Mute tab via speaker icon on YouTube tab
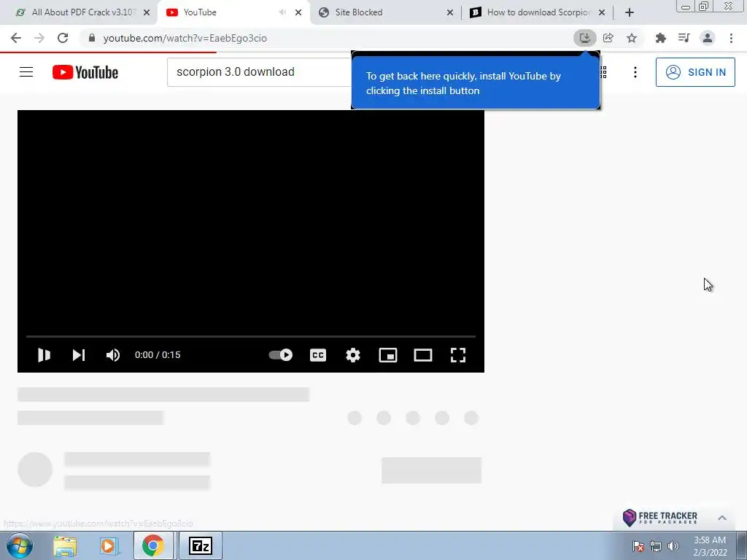This screenshot has height=560, width=747. point(282,12)
